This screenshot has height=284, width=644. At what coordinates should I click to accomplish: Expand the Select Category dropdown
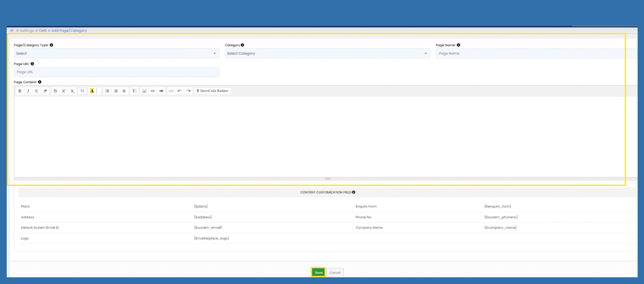327,53
